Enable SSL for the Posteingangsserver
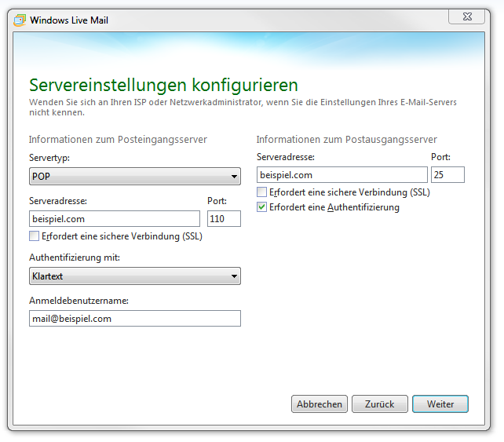 pyautogui.click(x=34, y=236)
